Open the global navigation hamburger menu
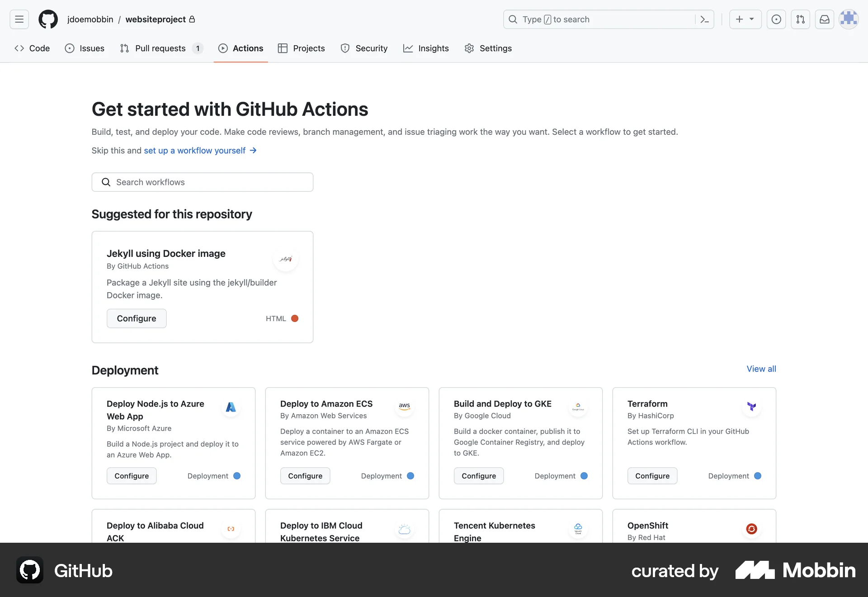 [19, 19]
